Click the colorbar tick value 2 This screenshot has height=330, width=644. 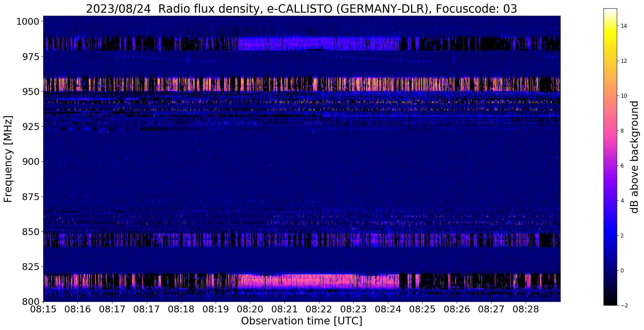tap(622, 236)
